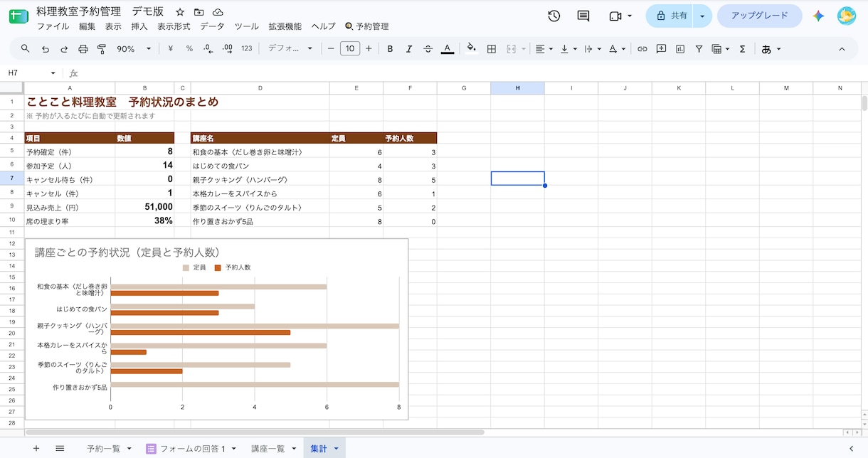
Task: Open more number formats 123
Action: [247, 49]
